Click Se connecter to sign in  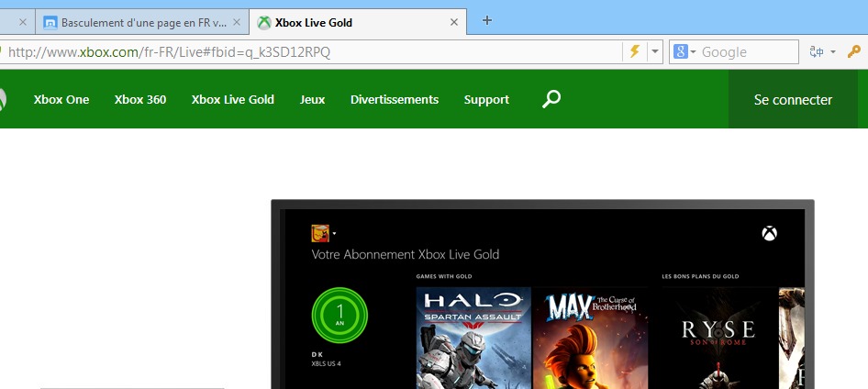(793, 100)
